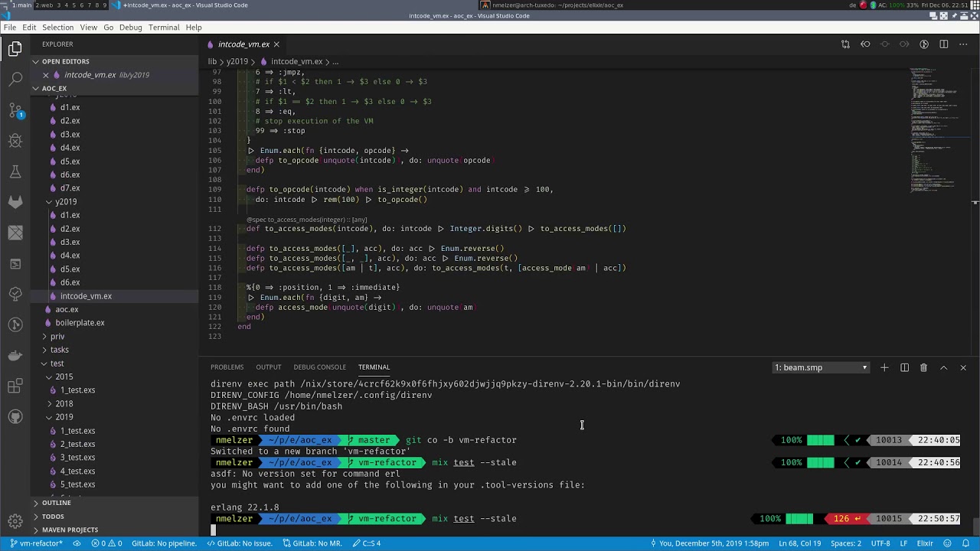The image size is (980, 551).
Task: Open the Search view in activity bar
Action: tap(15, 79)
